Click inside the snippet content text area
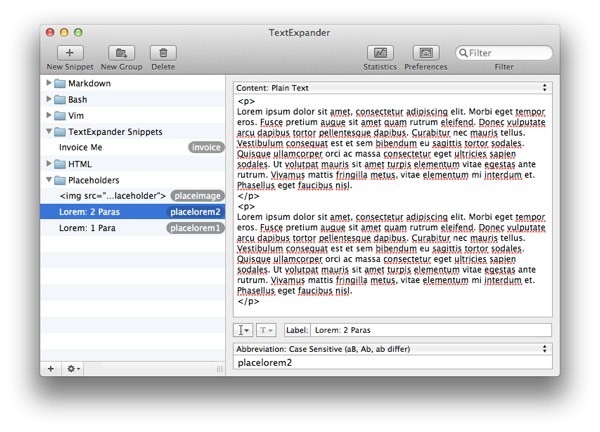The width and height of the screenshot is (600, 432). click(x=393, y=205)
